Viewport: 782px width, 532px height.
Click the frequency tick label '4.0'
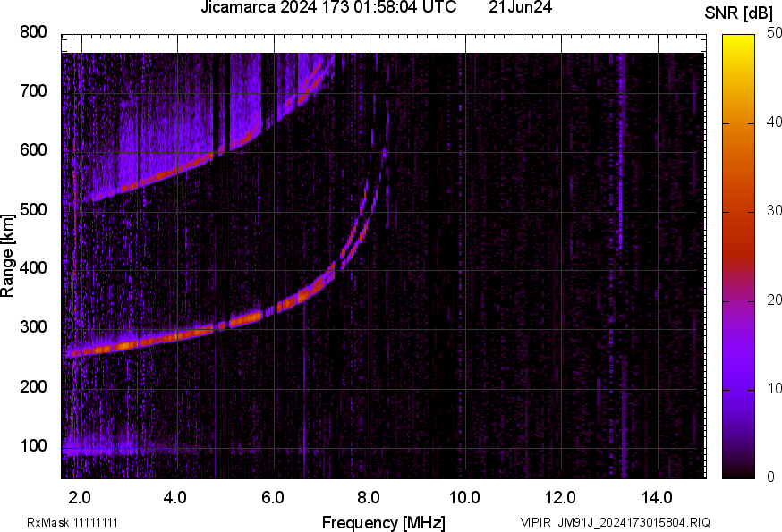click(175, 498)
